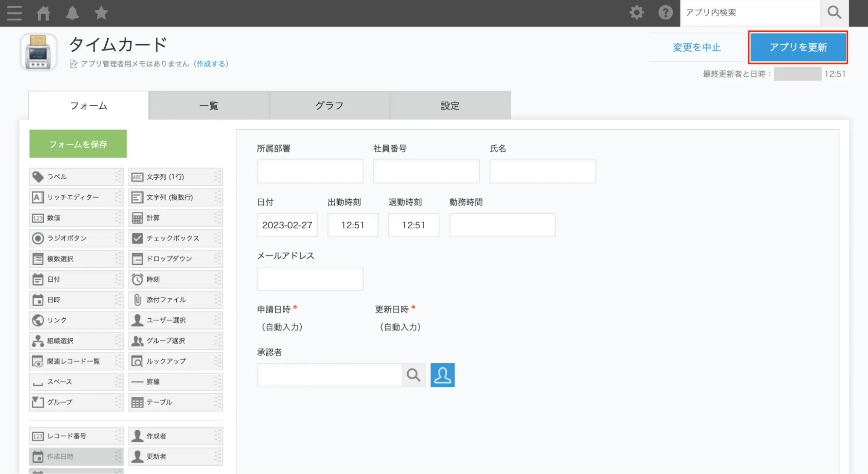Switch to the 一覧 tab
Screen dimensions: 868x474
[209, 105]
